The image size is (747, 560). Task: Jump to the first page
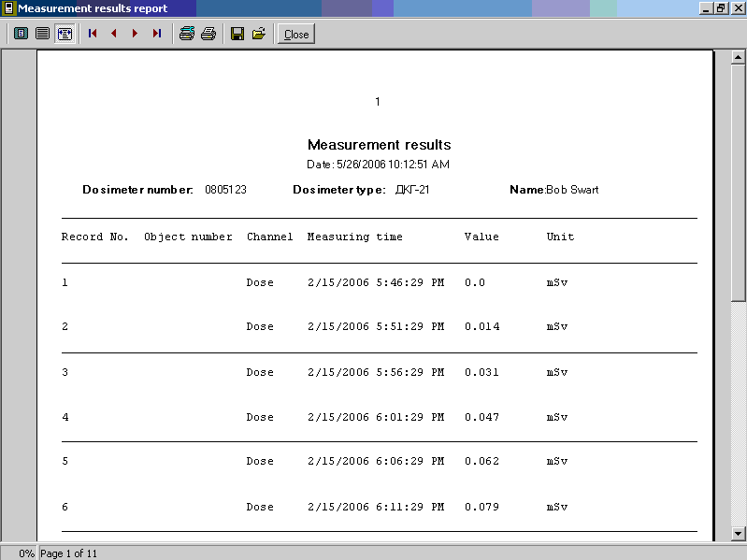pos(93,34)
